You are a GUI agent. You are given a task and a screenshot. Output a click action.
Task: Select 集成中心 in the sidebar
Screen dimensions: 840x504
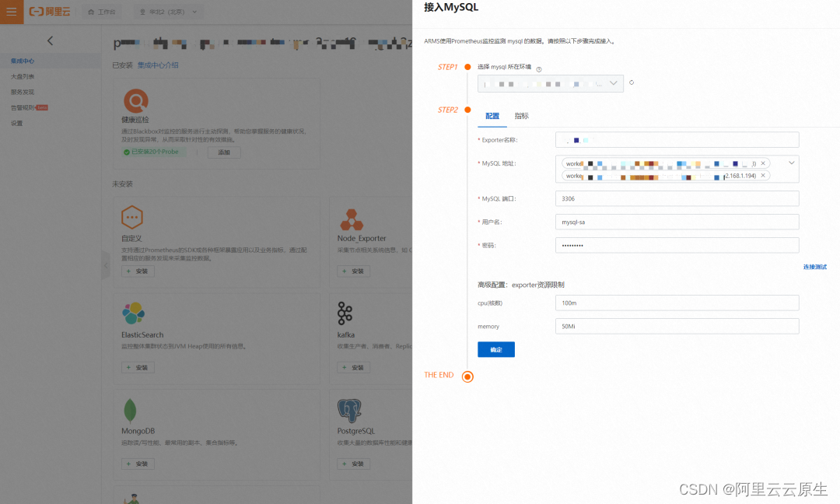[23, 61]
